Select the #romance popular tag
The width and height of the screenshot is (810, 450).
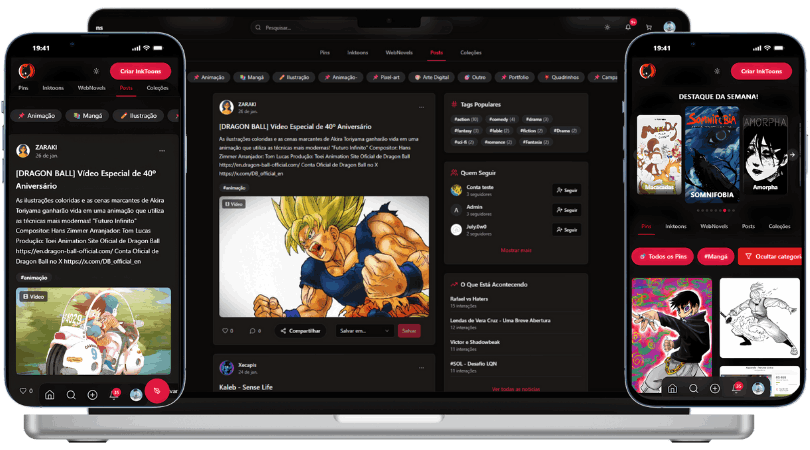coord(498,142)
